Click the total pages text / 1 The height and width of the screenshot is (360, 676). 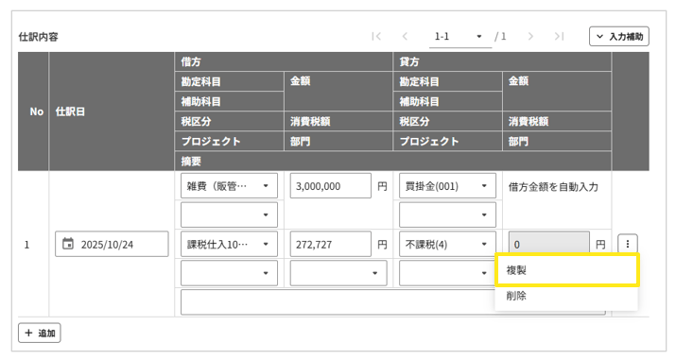tap(501, 37)
